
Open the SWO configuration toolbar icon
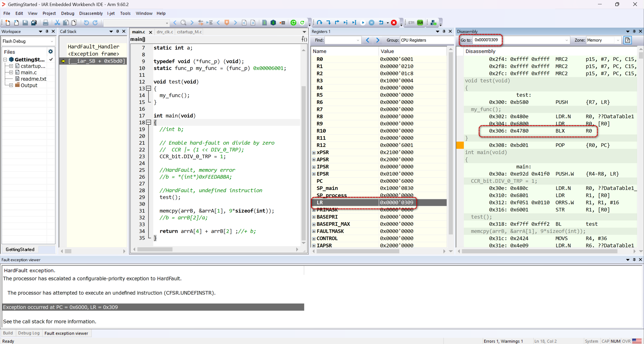420,23
